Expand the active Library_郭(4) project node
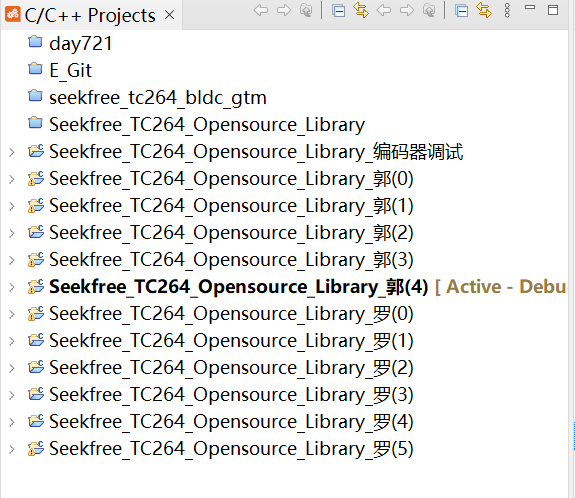Viewport: 575px width, 498px height. 12,287
